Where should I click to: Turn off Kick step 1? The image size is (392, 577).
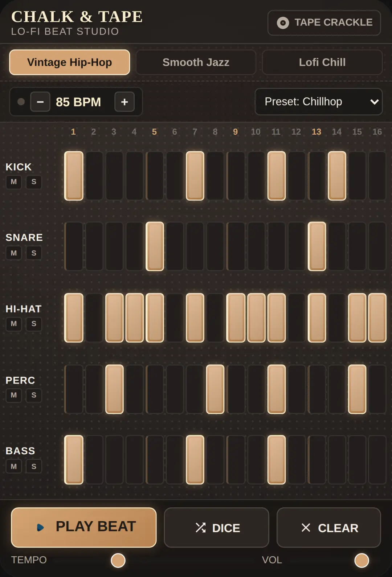[x=74, y=176]
